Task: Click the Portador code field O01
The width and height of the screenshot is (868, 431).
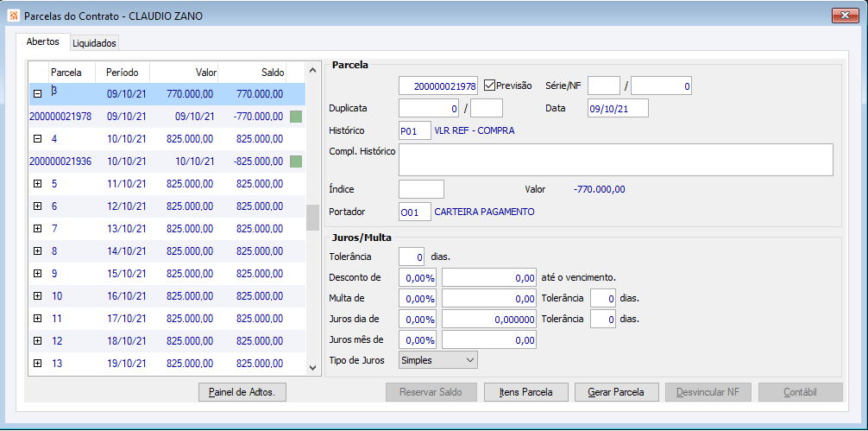Action: (x=415, y=212)
